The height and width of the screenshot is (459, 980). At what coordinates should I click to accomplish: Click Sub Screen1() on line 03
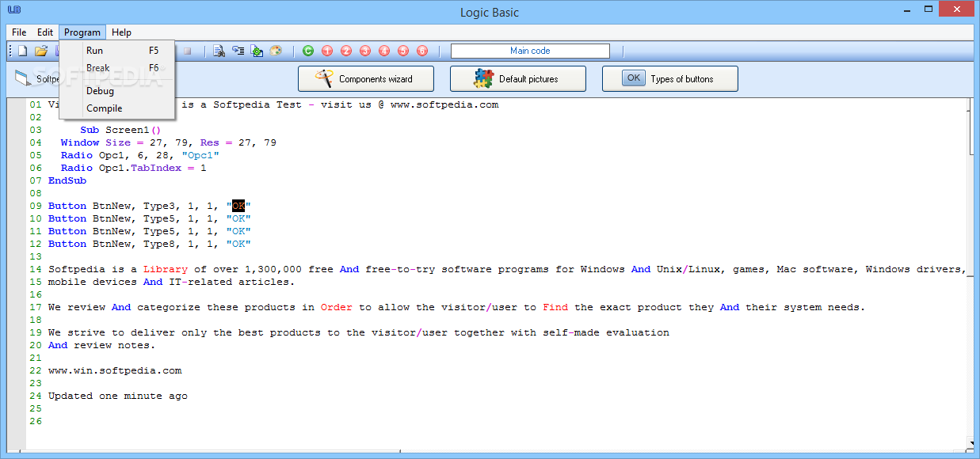(120, 130)
